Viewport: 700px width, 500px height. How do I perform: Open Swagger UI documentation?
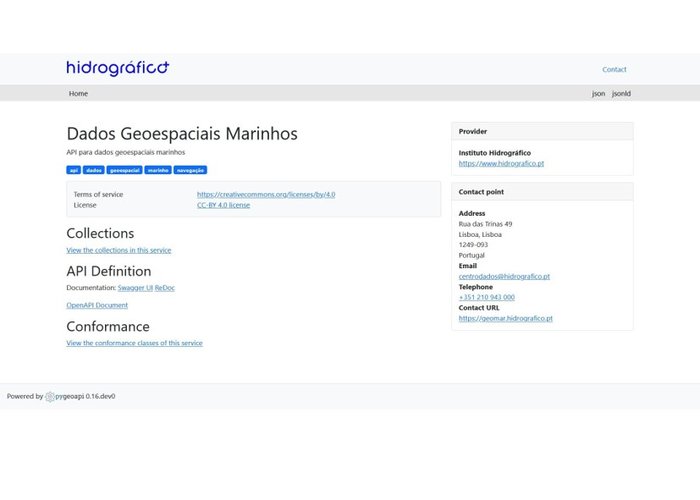tap(135, 288)
